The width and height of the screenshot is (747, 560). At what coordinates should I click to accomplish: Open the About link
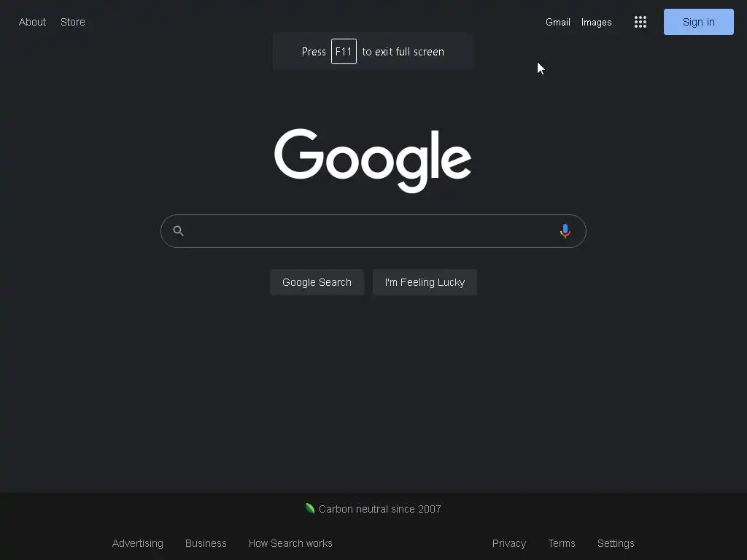click(32, 22)
